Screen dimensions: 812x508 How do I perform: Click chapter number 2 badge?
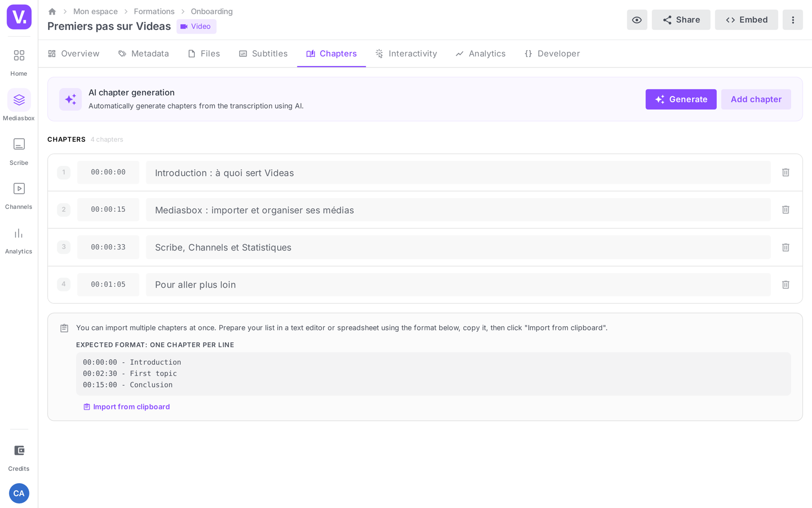pos(63,210)
